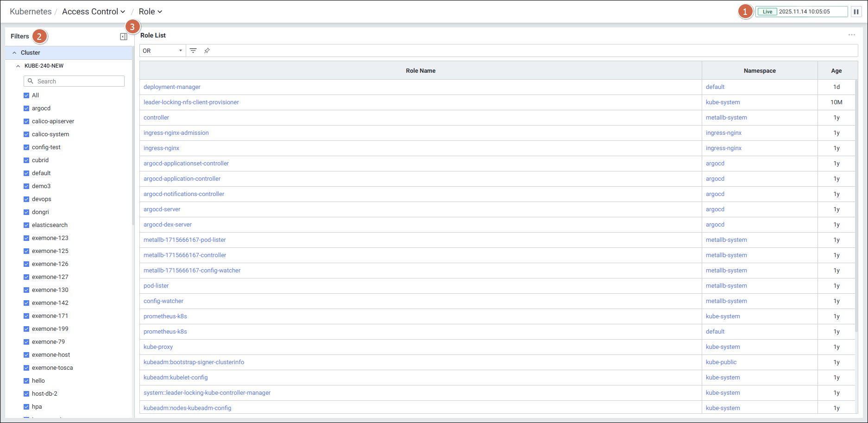Pause the live time updates
The width and height of the screenshot is (868, 423).
tap(856, 12)
